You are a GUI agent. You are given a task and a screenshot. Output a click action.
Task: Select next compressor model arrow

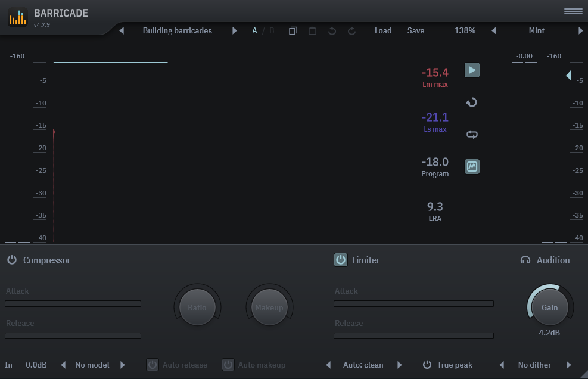pos(122,365)
